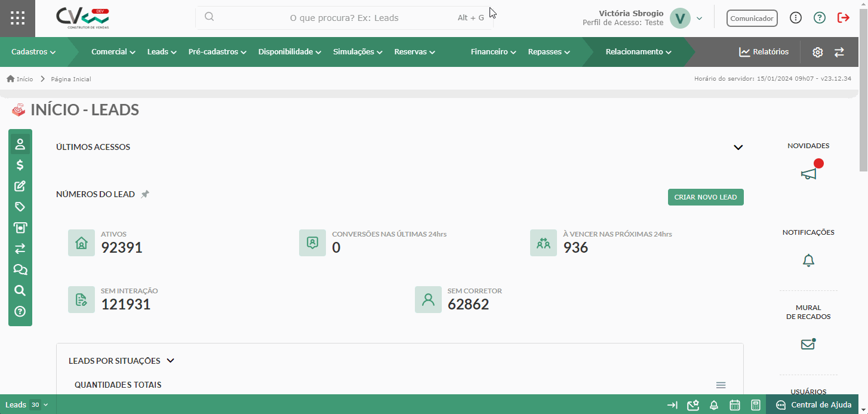The height and width of the screenshot is (414, 868).
Task: Click the Ativos count 92391
Action: point(122,247)
